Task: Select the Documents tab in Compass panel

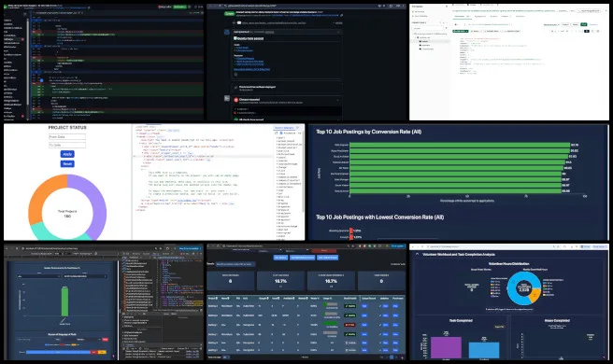Action: (462, 16)
